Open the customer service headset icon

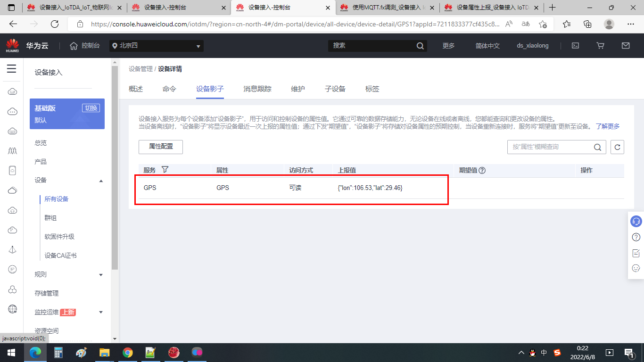636,221
